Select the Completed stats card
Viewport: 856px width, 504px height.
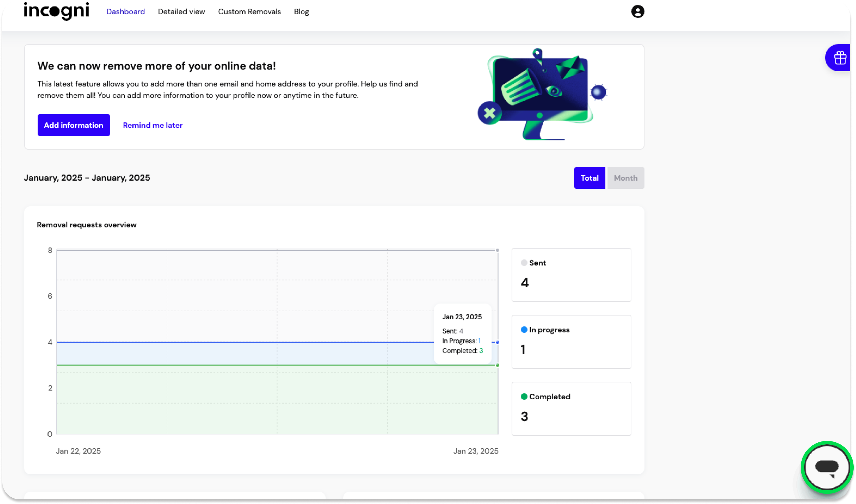[x=571, y=409]
